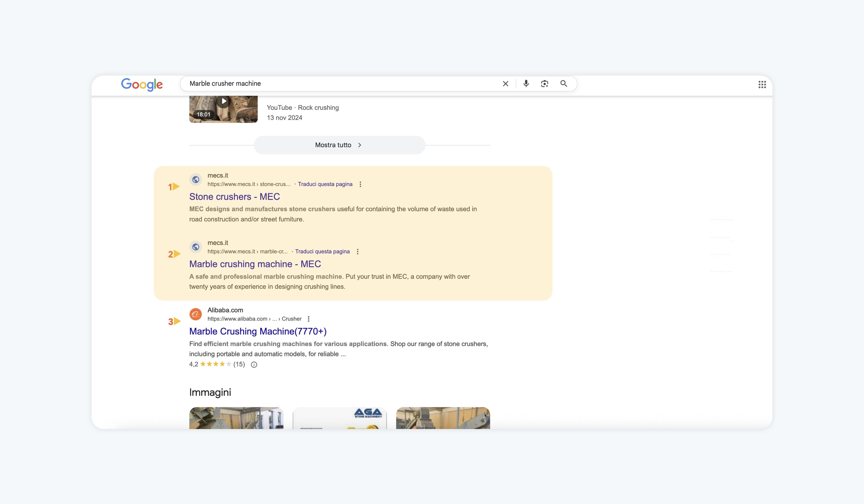Open three-dot menu for Marble crushing MEC result
Screen dimensions: 864x504
pyautogui.click(x=358, y=252)
